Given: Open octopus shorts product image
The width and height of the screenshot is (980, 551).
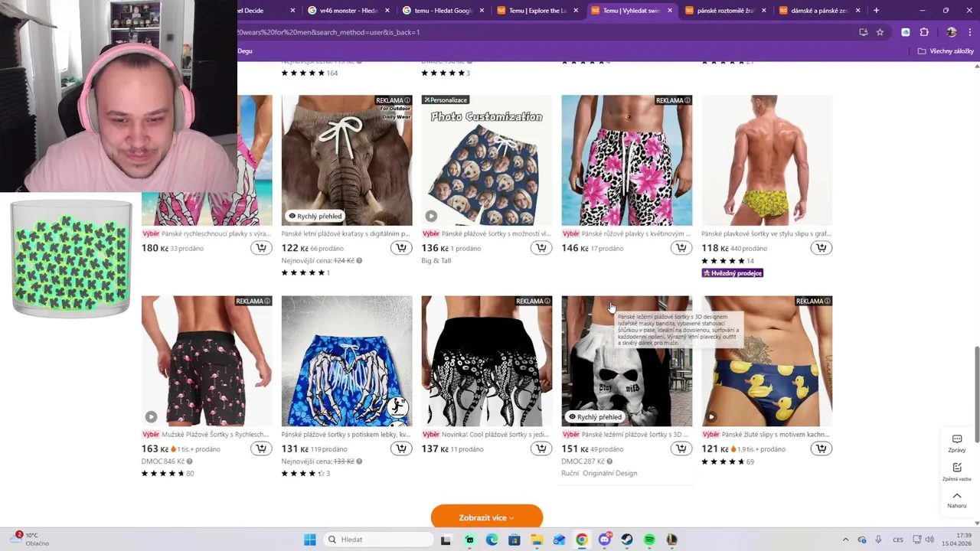Looking at the screenshot, I should [487, 361].
